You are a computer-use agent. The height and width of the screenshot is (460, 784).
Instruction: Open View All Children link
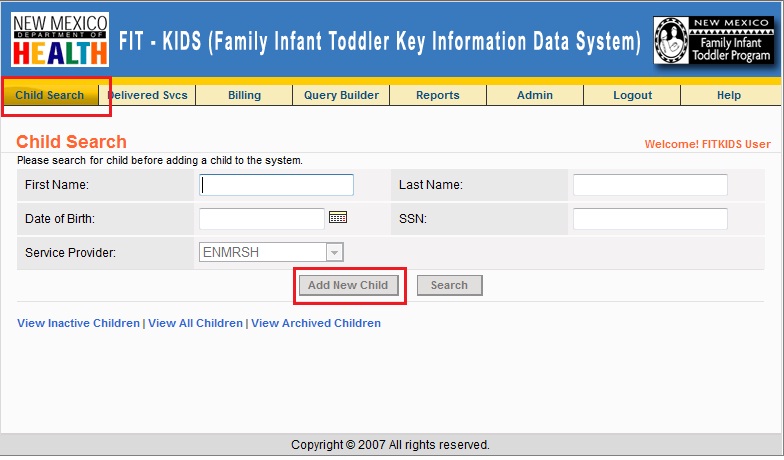(x=196, y=323)
